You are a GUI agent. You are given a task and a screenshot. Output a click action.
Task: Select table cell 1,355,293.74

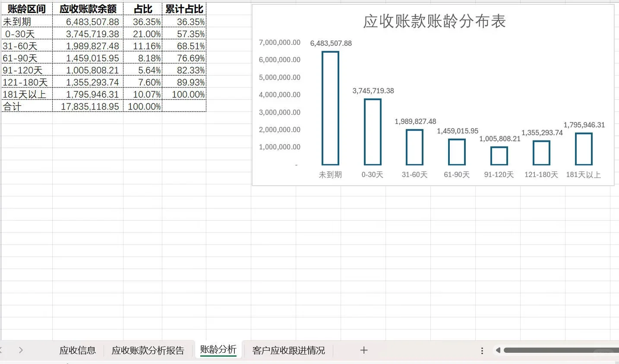(x=88, y=82)
